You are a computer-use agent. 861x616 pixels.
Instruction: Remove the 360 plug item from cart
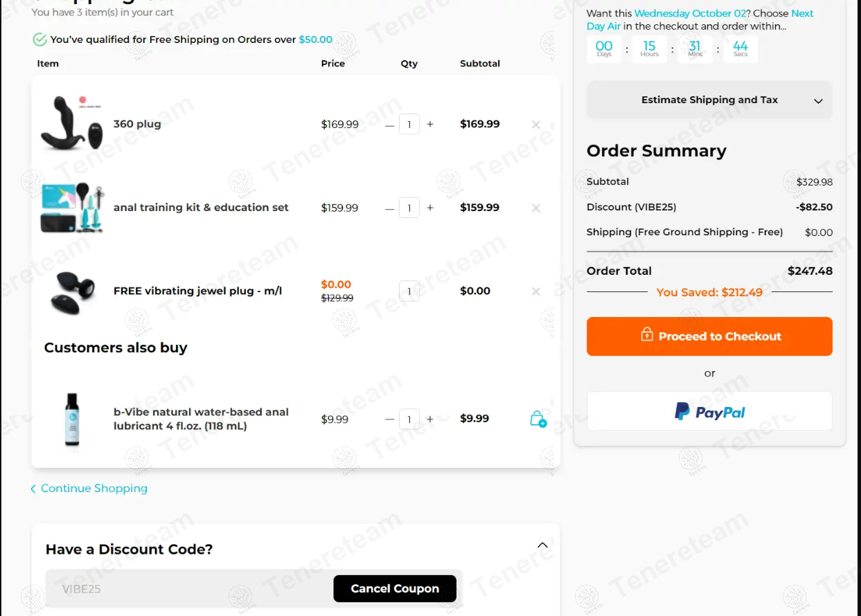[x=535, y=125]
